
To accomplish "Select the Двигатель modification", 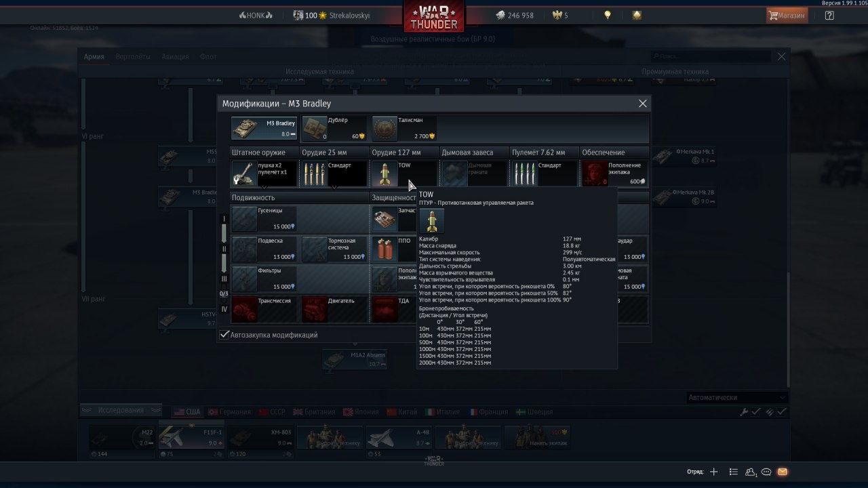I will point(334,309).
